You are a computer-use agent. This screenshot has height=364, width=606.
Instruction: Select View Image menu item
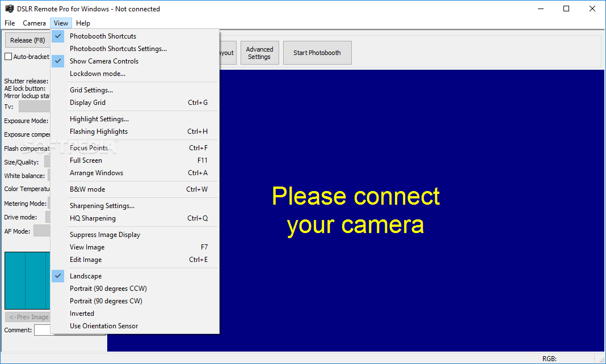(135, 247)
